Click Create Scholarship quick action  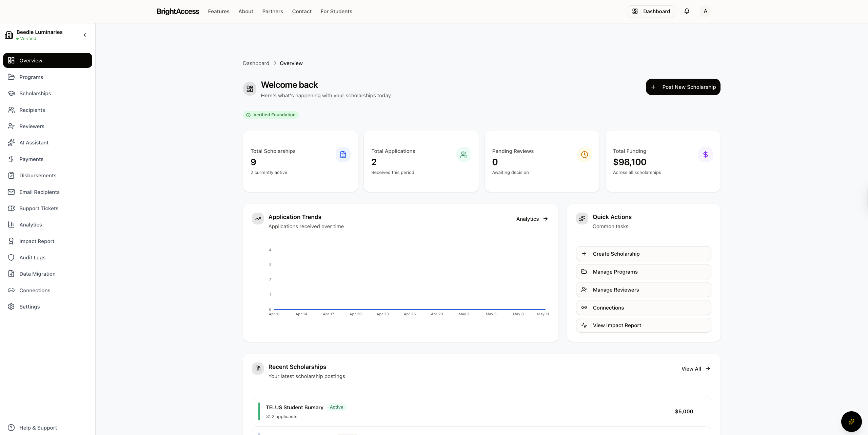click(x=644, y=254)
